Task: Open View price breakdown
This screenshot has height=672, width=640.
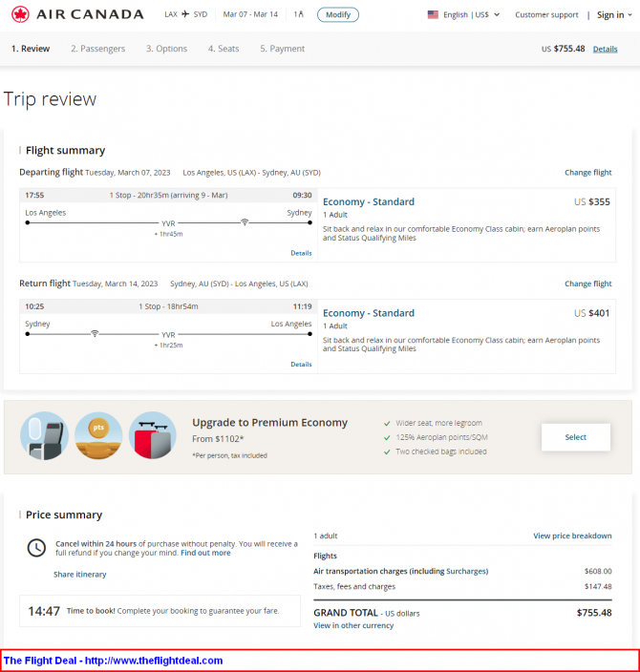Action: [x=572, y=535]
